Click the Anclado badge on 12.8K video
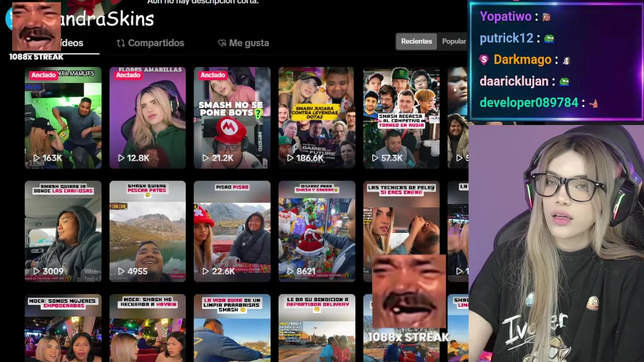This screenshot has height=362, width=644. [128, 75]
